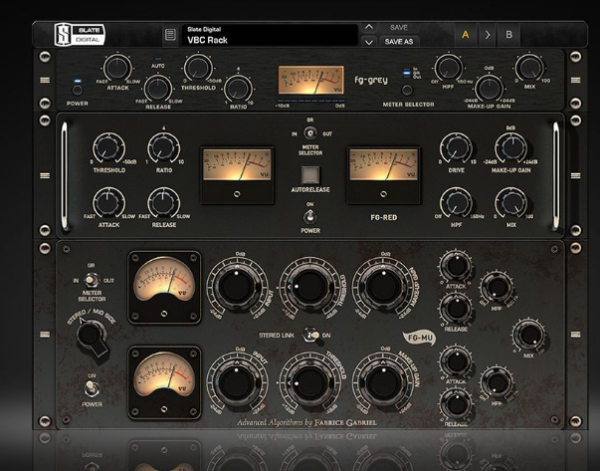The width and height of the screenshot is (600, 471).
Task: Click the FG-Grey Threshold knob
Action: coord(196,66)
